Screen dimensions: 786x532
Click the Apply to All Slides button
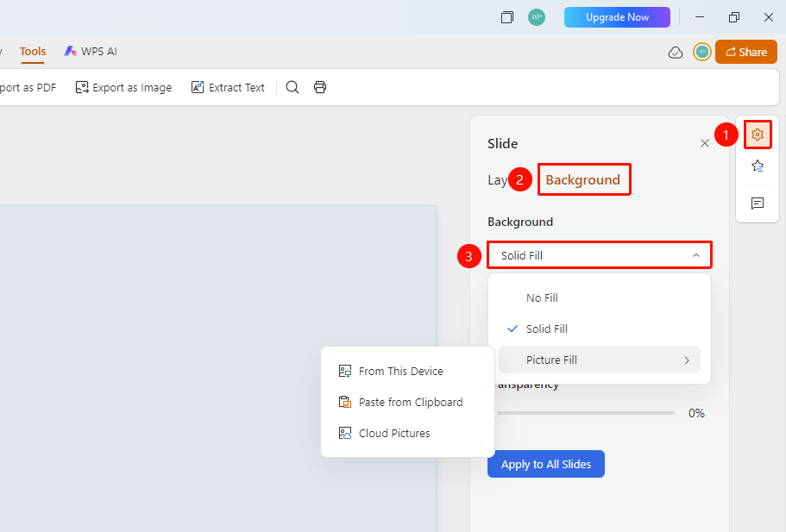546,464
